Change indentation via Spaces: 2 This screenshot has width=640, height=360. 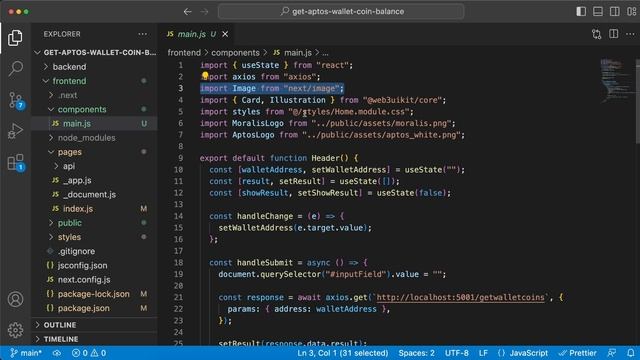pyautogui.click(x=416, y=353)
